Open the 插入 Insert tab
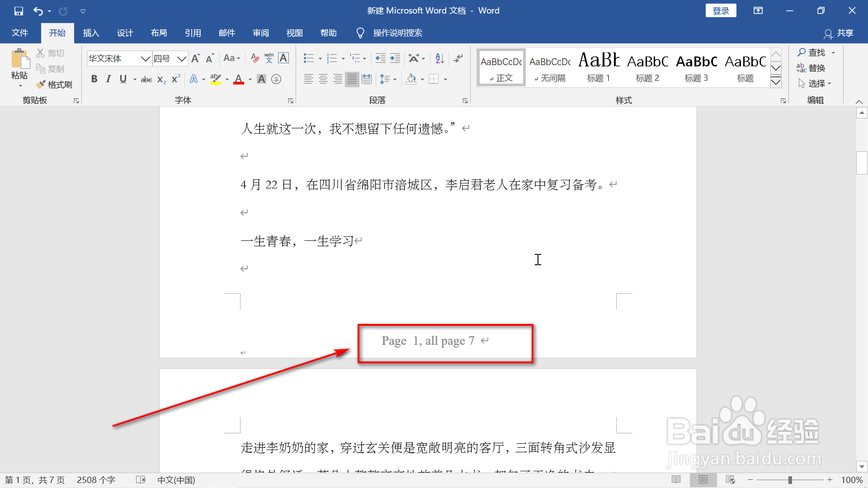 pos(91,33)
